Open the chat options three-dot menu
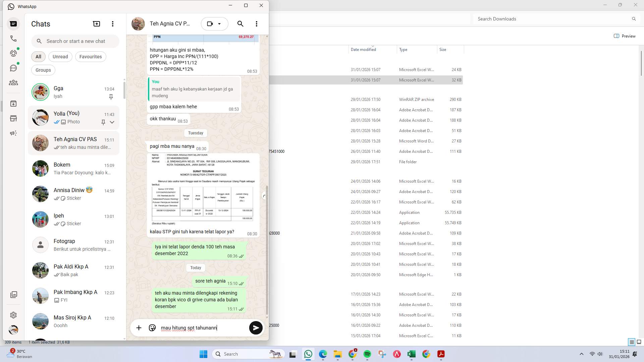 257,24
